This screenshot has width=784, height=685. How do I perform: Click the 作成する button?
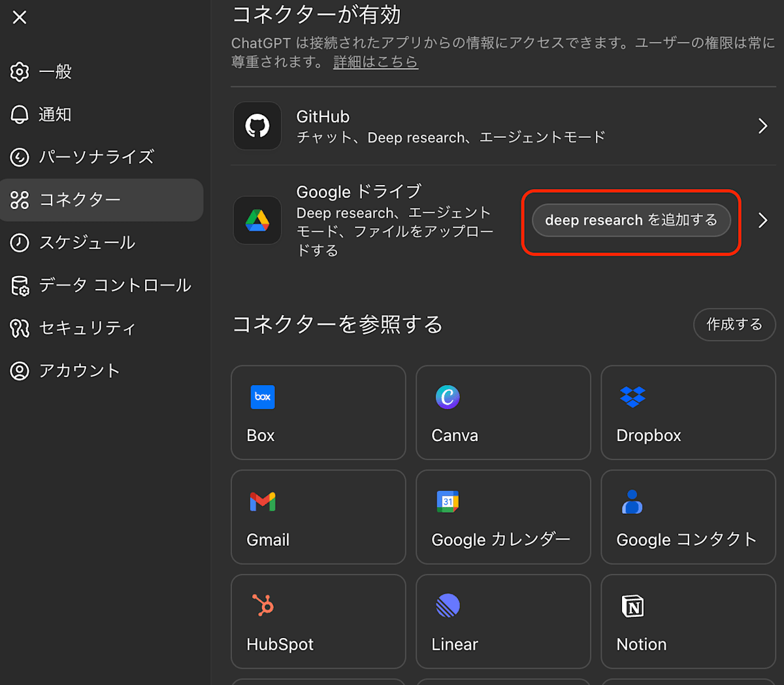[x=734, y=324]
